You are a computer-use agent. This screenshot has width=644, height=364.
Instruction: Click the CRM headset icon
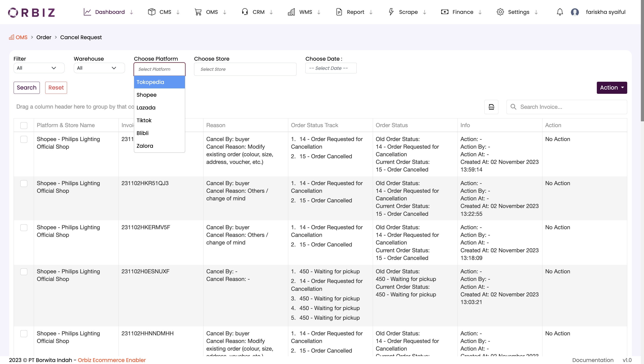pos(245,12)
